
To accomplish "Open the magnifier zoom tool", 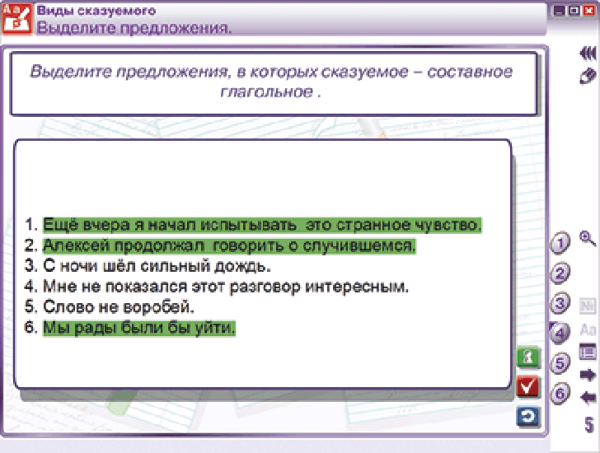I will pos(587,238).
